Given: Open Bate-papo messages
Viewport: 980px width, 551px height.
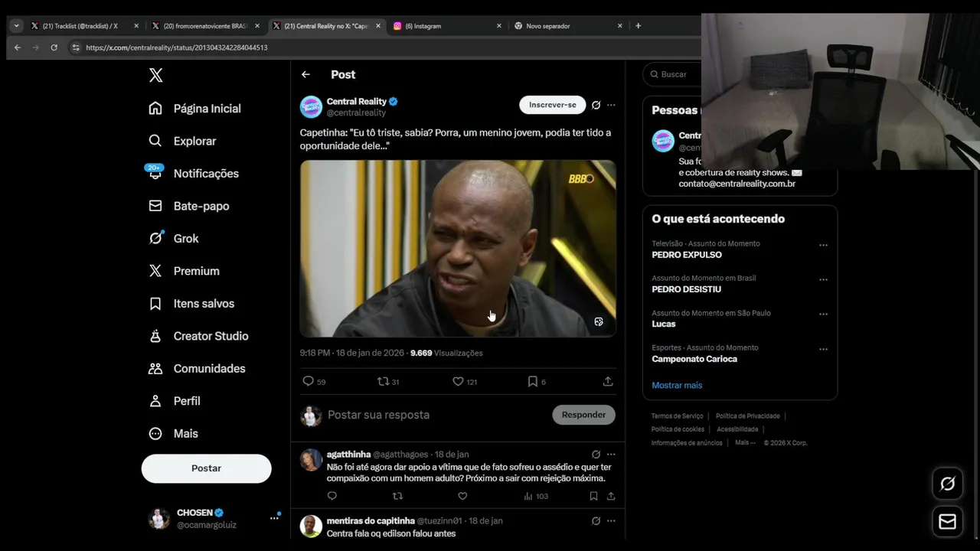Looking at the screenshot, I should 188,206.
